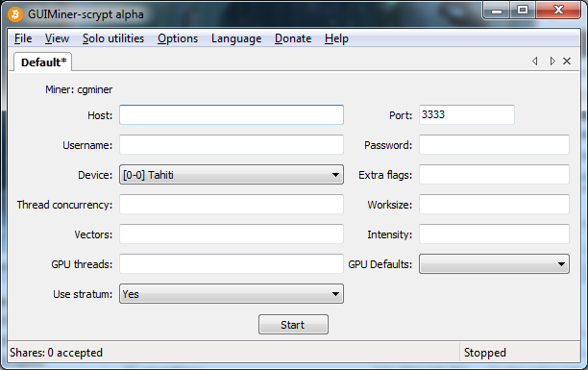The width and height of the screenshot is (588, 370).
Task: Click the 'Stopped' status bar text
Action: pos(485,353)
